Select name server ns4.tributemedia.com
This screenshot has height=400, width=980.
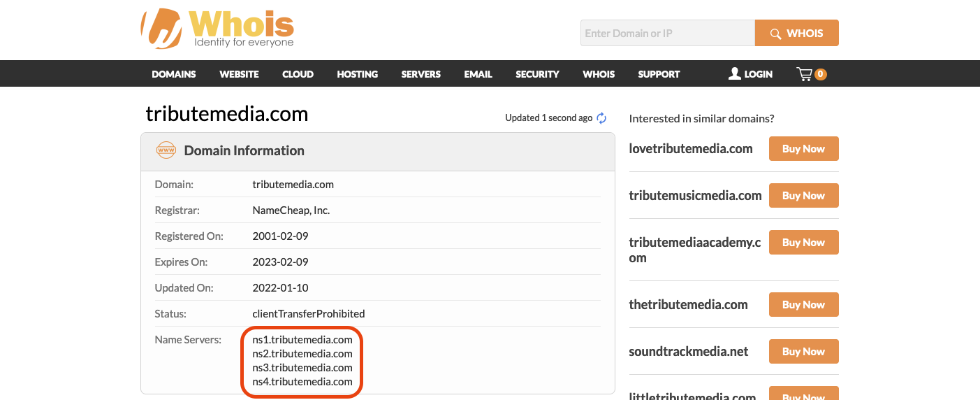(302, 382)
